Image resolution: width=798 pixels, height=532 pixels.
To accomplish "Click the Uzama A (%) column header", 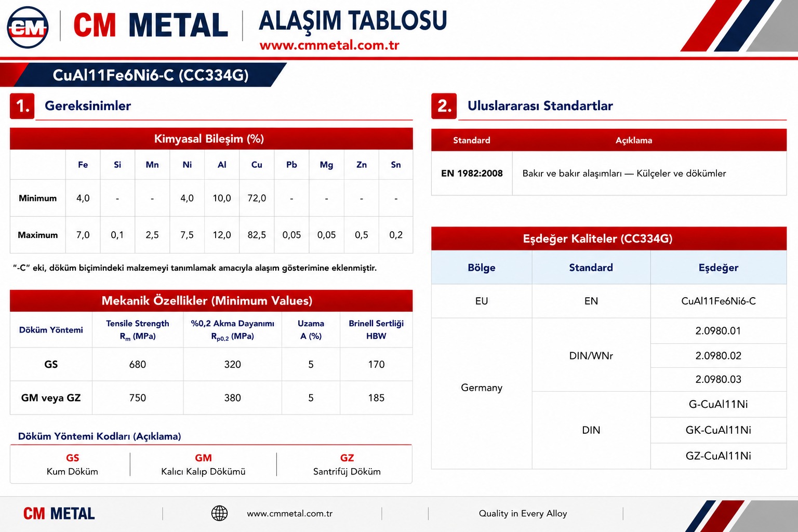I will pos(311,330).
